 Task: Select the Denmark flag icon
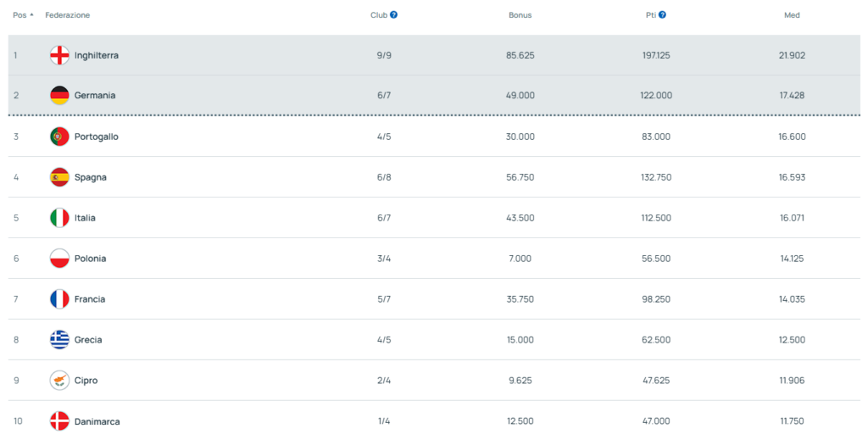(x=59, y=421)
